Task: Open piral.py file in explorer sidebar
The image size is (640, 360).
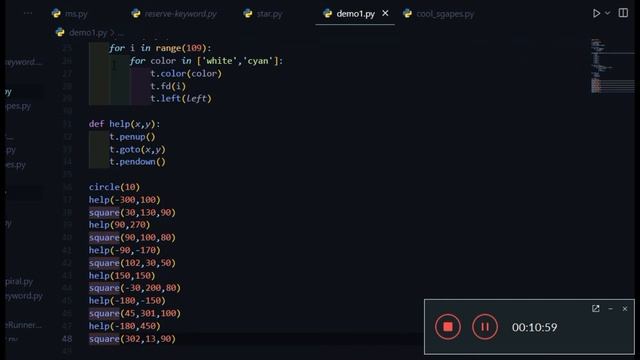Action: pyautogui.click(x=19, y=281)
